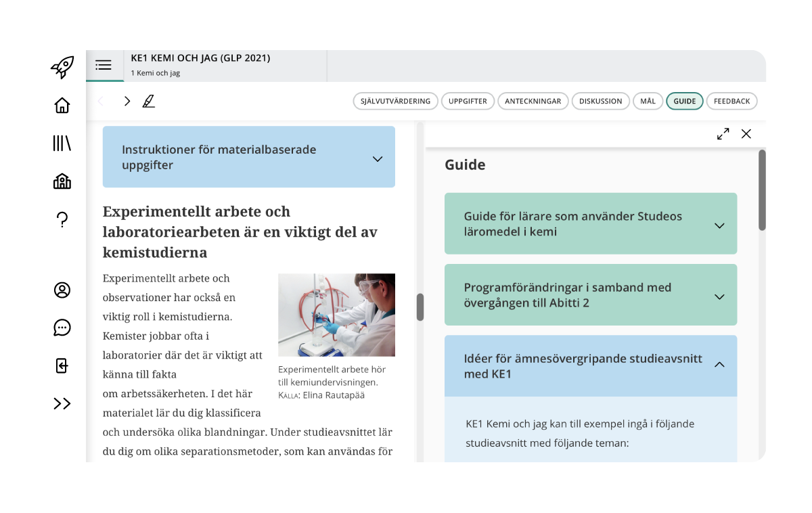Expand Guide för lärare som använder Studeos

[591, 224]
